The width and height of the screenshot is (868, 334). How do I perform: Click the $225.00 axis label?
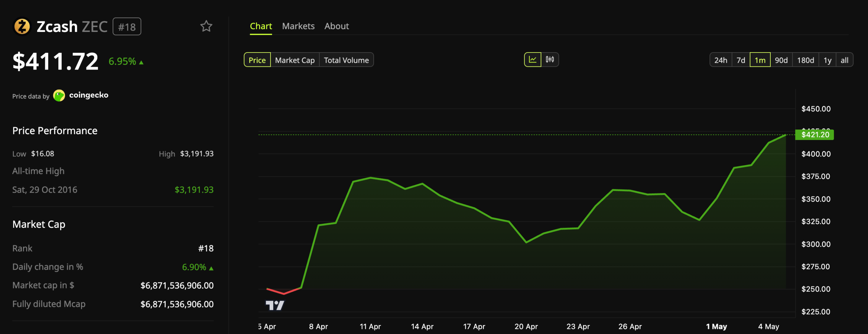[x=816, y=312]
